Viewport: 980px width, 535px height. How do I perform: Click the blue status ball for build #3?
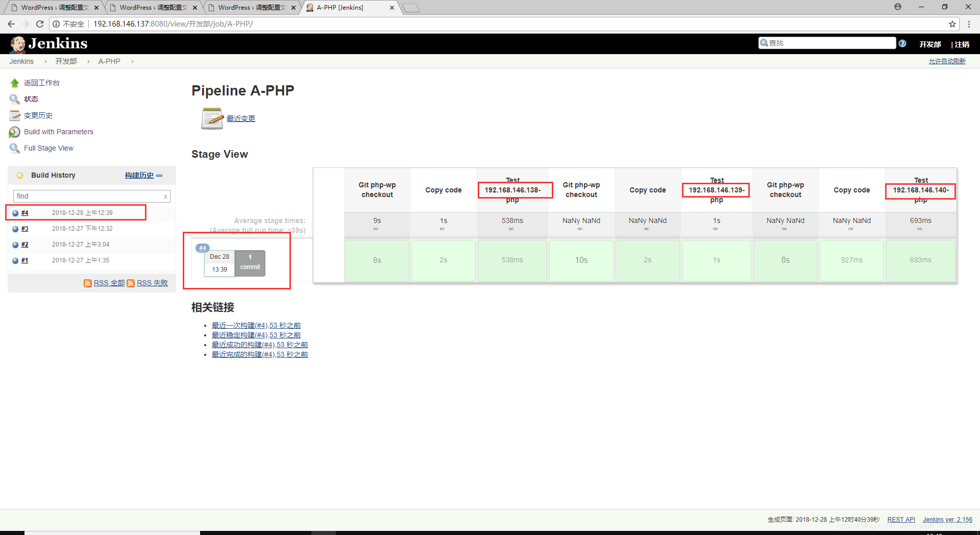(x=15, y=229)
